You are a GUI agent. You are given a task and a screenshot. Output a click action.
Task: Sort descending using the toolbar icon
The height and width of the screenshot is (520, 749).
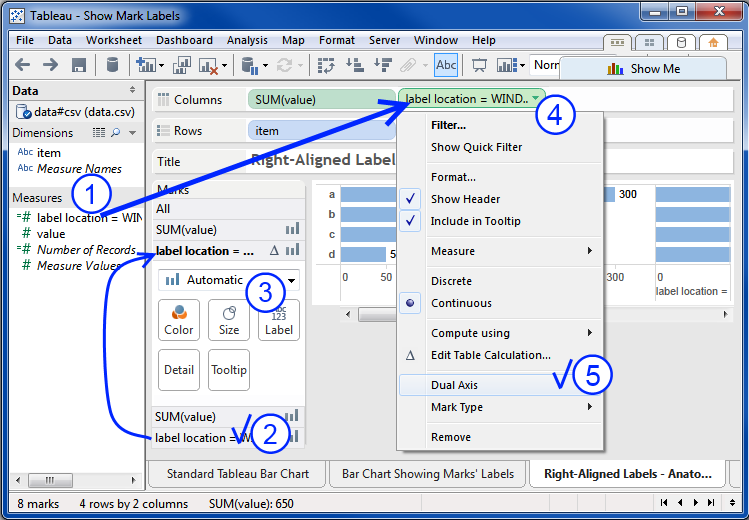(383, 65)
